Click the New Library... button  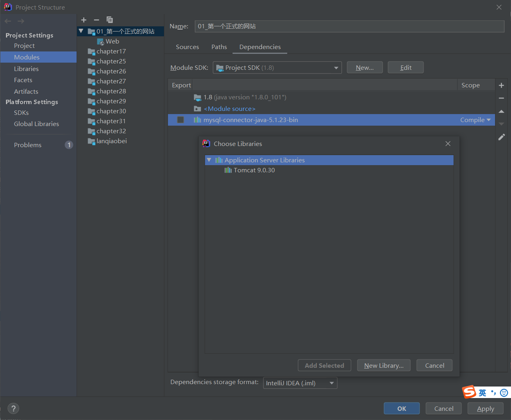point(384,365)
